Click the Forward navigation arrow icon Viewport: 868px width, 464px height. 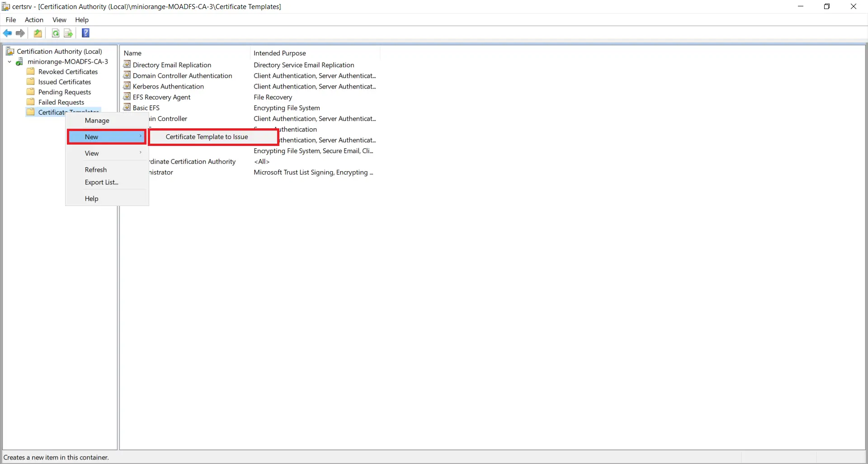coord(20,33)
